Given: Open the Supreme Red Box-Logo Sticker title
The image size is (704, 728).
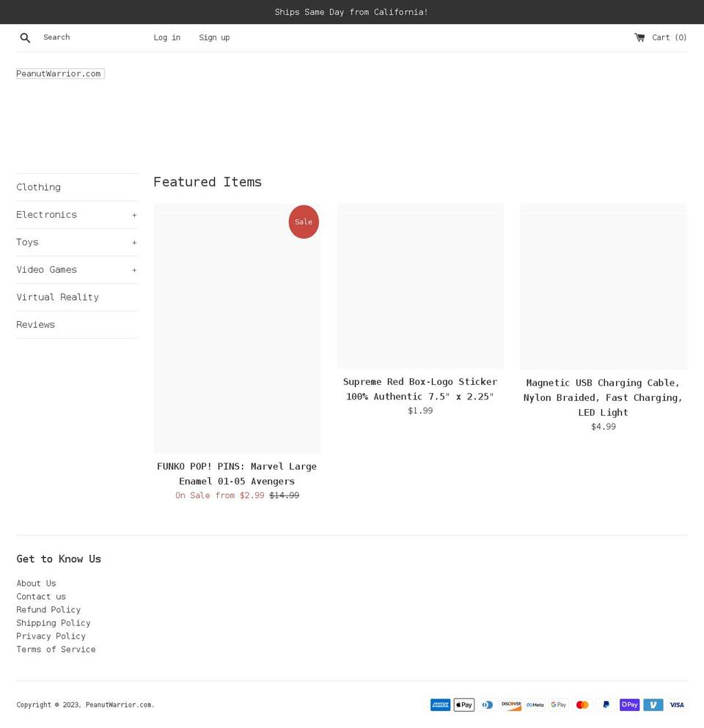Looking at the screenshot, I should [x=420, y=389].
